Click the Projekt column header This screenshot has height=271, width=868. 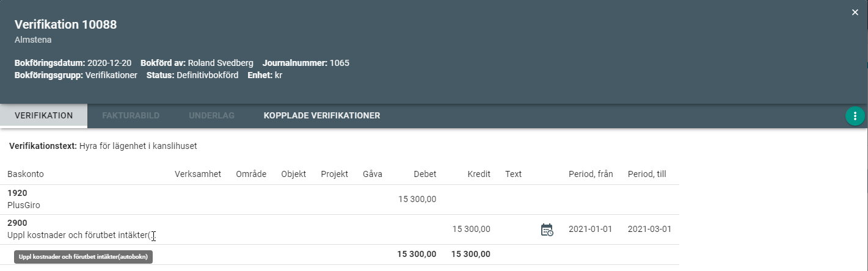335,174
